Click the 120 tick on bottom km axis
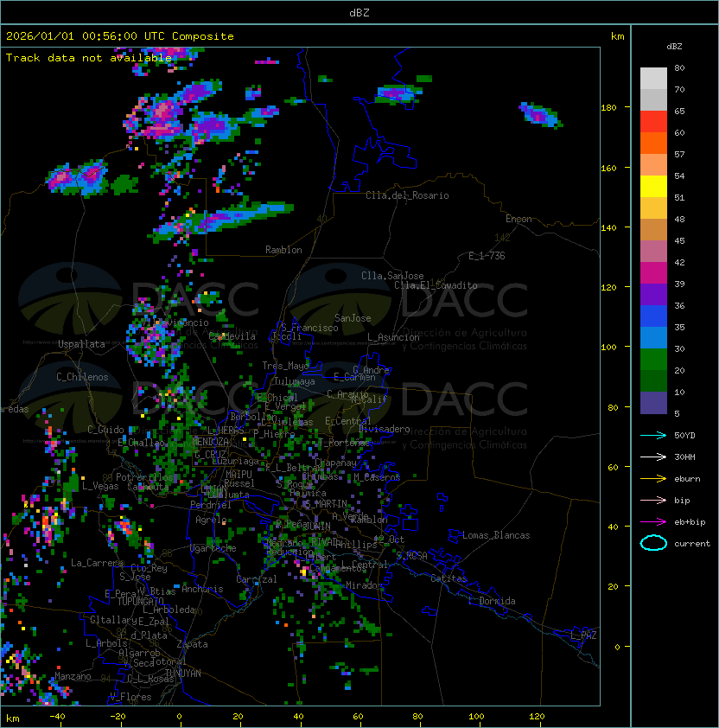The width and height of the screenshot is (719, 728). [x=537, y=717]
